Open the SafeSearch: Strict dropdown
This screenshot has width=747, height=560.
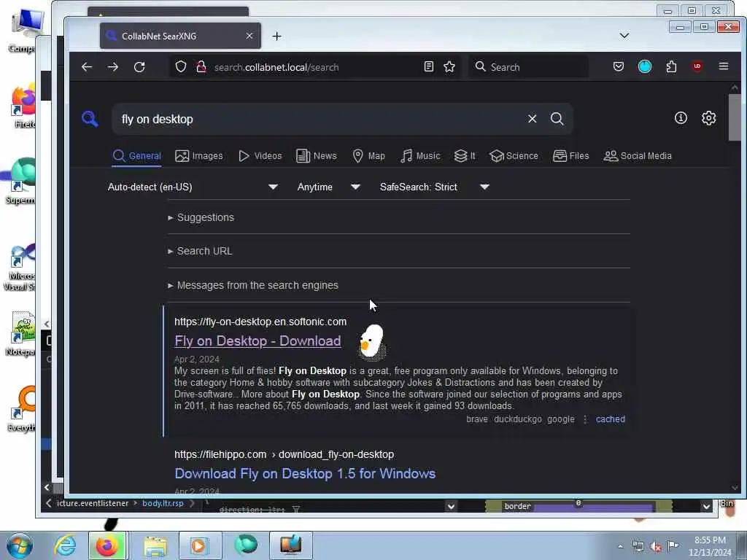[435, 187]
